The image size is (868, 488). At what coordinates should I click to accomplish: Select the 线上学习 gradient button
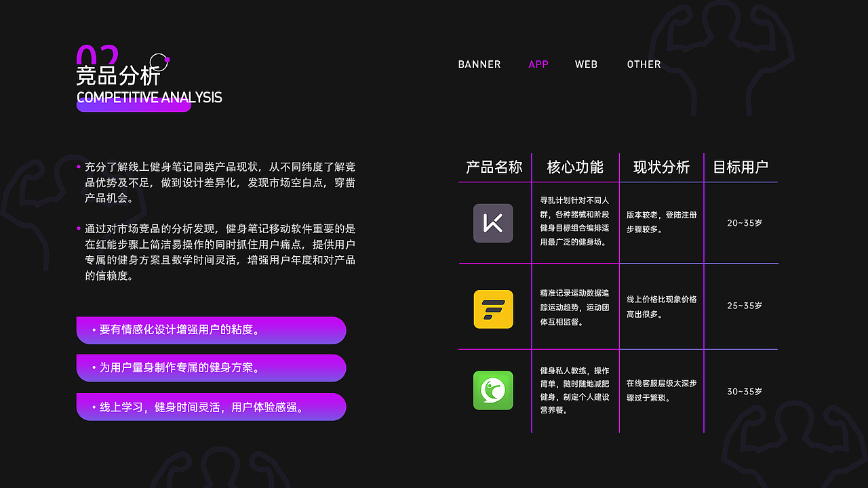211,407
